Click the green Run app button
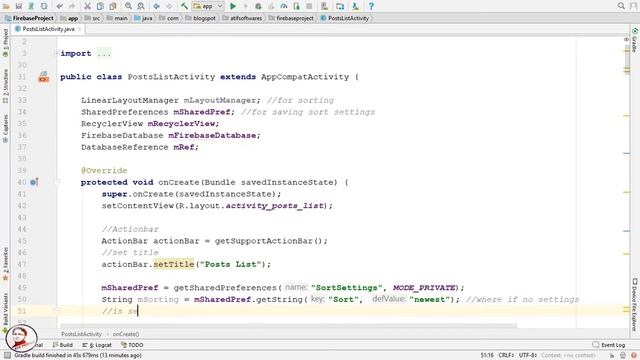640x360 pixels. pos(233,6)
